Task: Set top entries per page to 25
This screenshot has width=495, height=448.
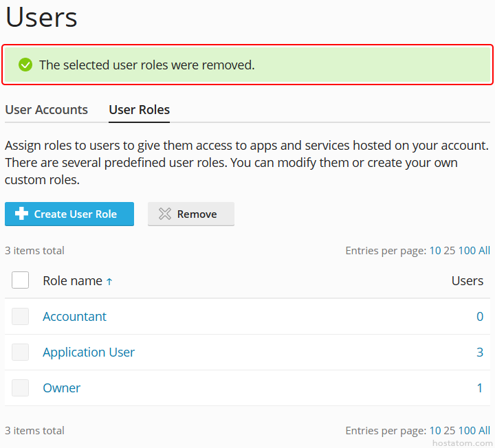Action: (x=449, y=251)
